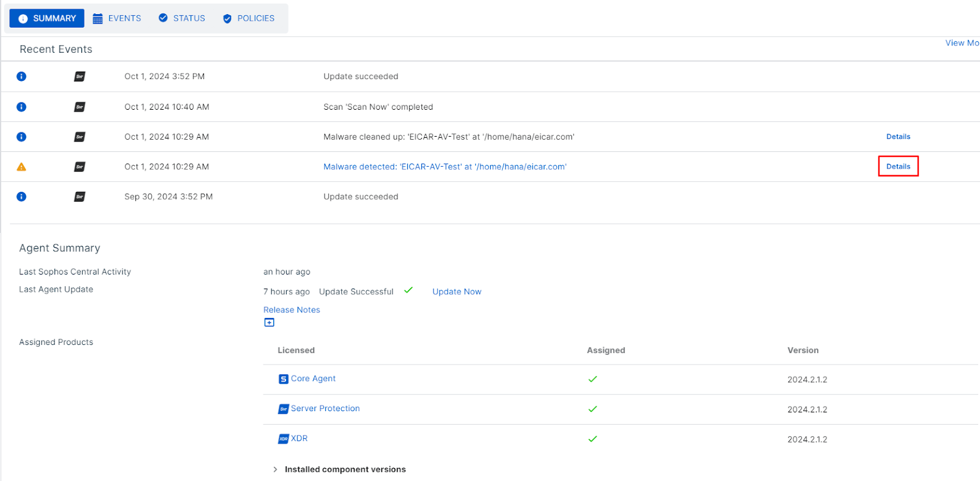The width and height of the screenshot is (980, 481).
Task: Click the 'Agent Summary' heading
Action: coord(59,248)
